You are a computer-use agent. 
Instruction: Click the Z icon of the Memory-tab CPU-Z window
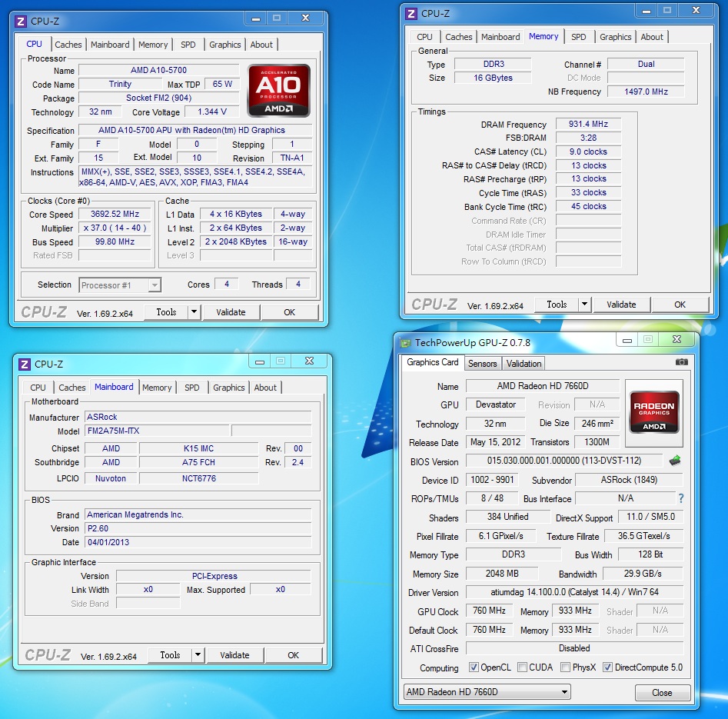411,14
